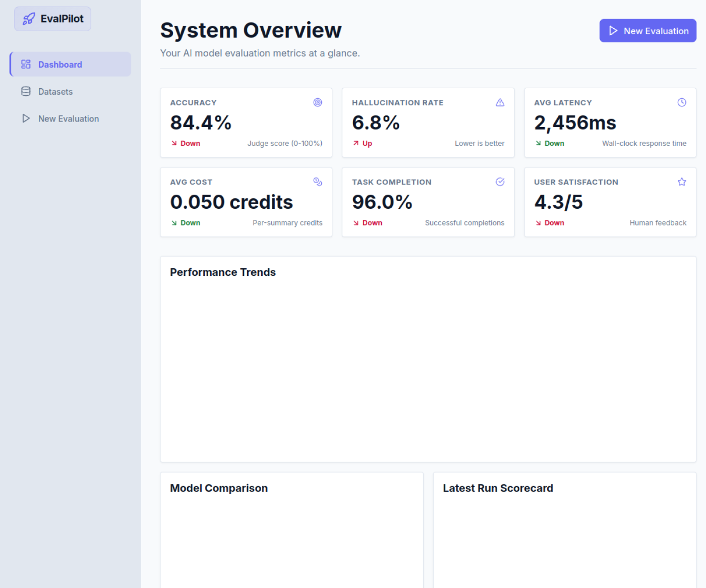Click the 84.4% accuracy value
Image resolution: width=706 pixels, height=588 pixels.
coord(201,123)
